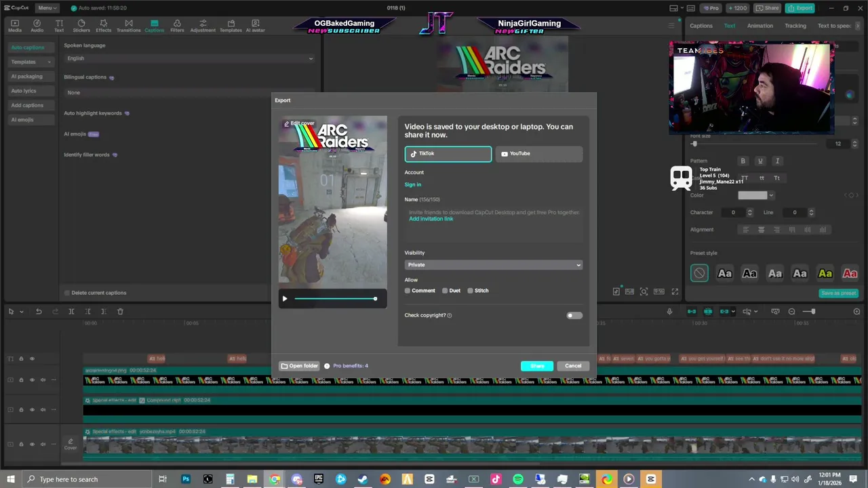Apply Underline text pattern
868x488 pixels.
tap(760, 161)
